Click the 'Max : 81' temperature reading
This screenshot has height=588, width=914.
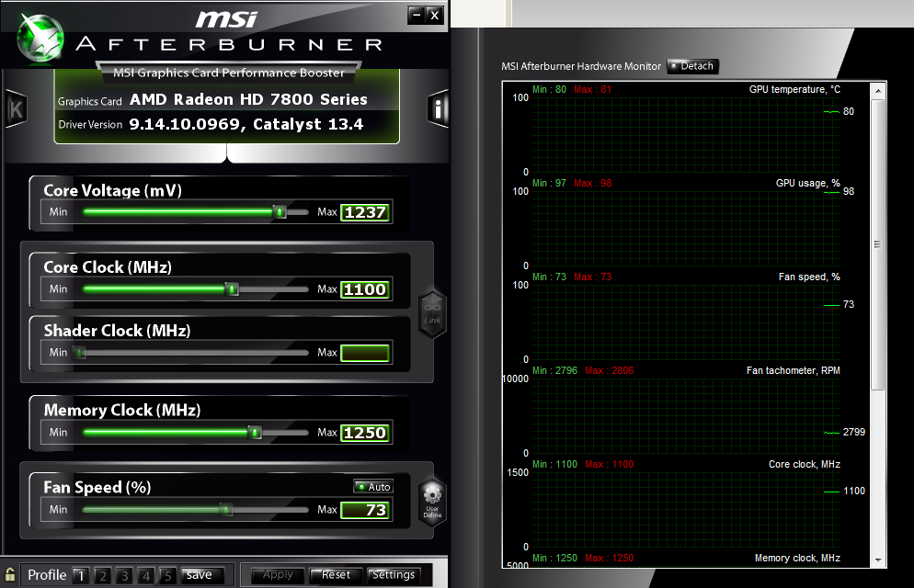click(592, 89)
